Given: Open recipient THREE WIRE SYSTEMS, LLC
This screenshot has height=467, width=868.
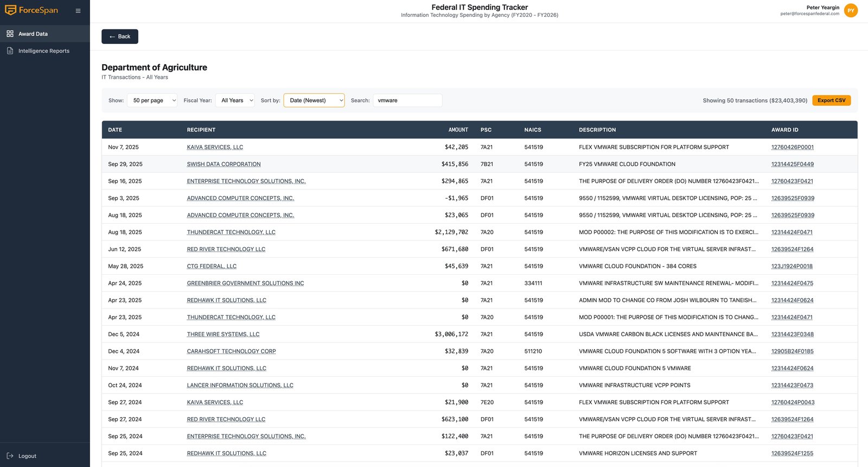Looking at the screenshot, I should pyautogui.click(x=223, y=334).
